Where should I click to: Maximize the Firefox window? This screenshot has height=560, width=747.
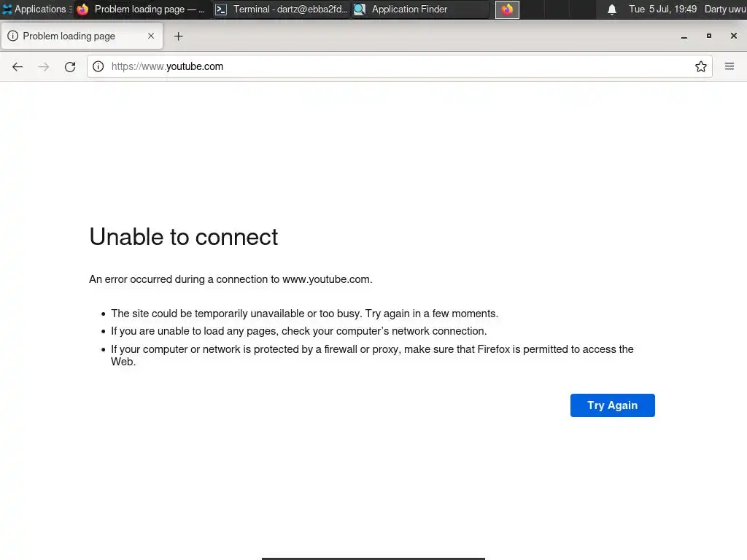click(709, 36)
